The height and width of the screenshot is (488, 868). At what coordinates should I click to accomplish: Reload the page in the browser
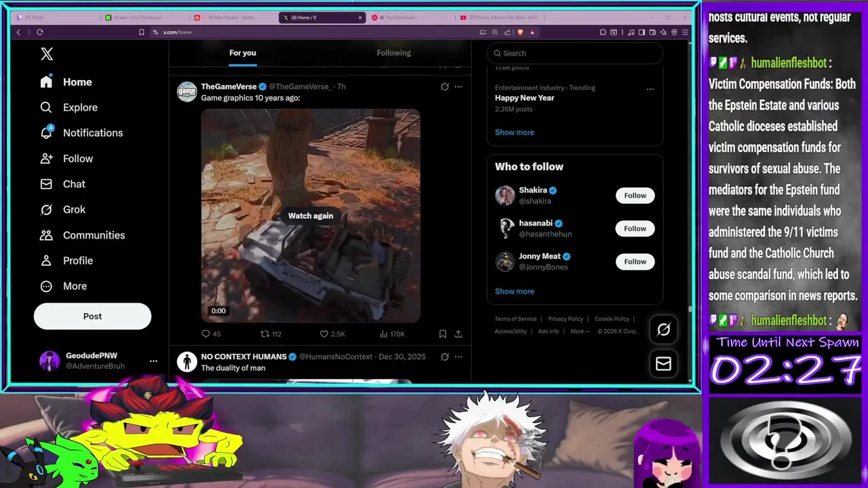coord(40,32)
